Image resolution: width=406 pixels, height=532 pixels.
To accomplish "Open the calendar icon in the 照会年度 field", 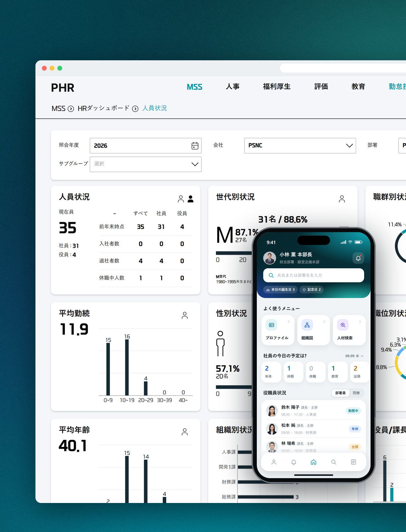I will (x=195, y=146).
